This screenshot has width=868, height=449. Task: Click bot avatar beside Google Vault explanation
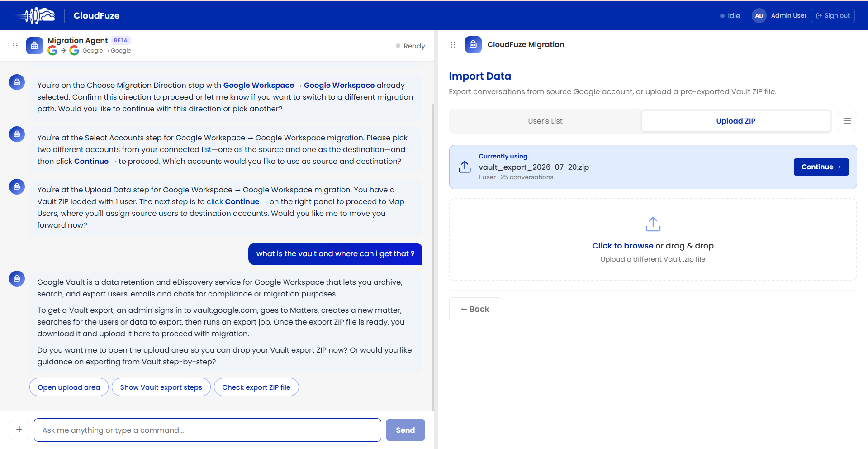click(17, 278)
